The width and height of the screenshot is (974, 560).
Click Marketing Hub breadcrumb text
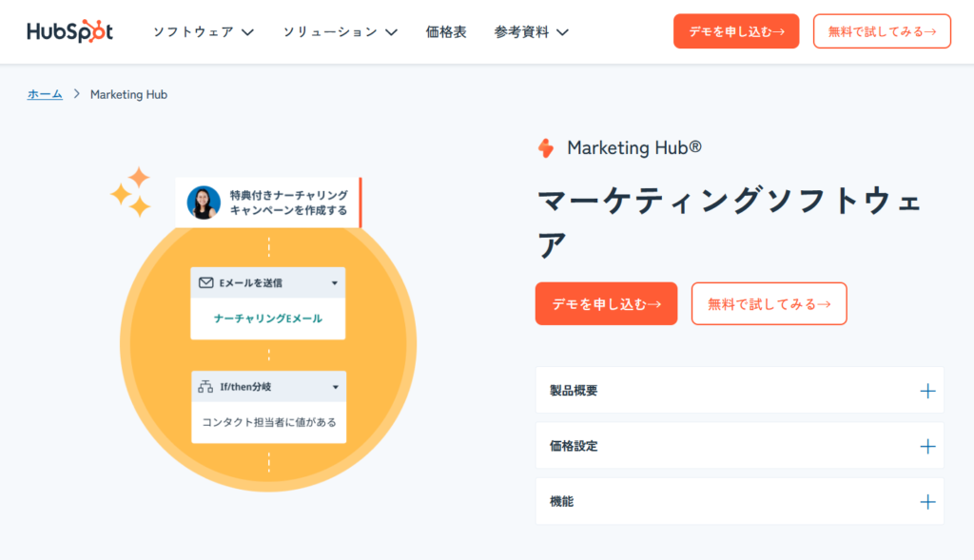pyautogui.click(x=128, y=94)
